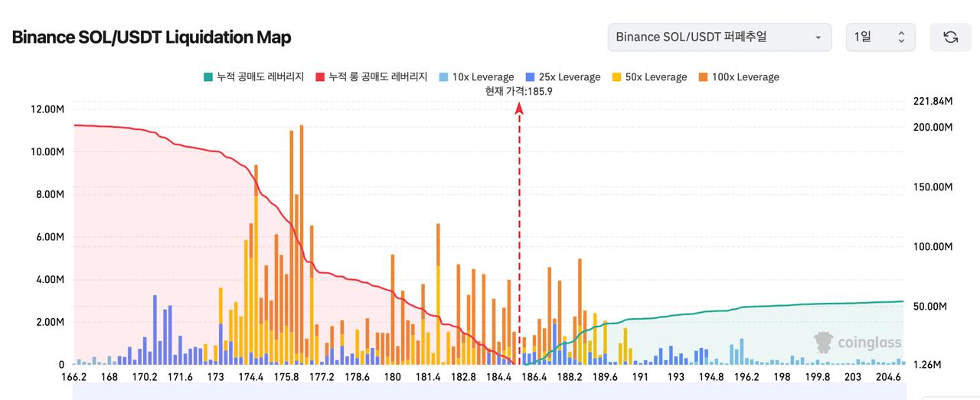Toggle the 누적 롱 공매도 레버리지 legend series
Image resolution: width=980 pixels, height=400 pixels.
[371, 76]
